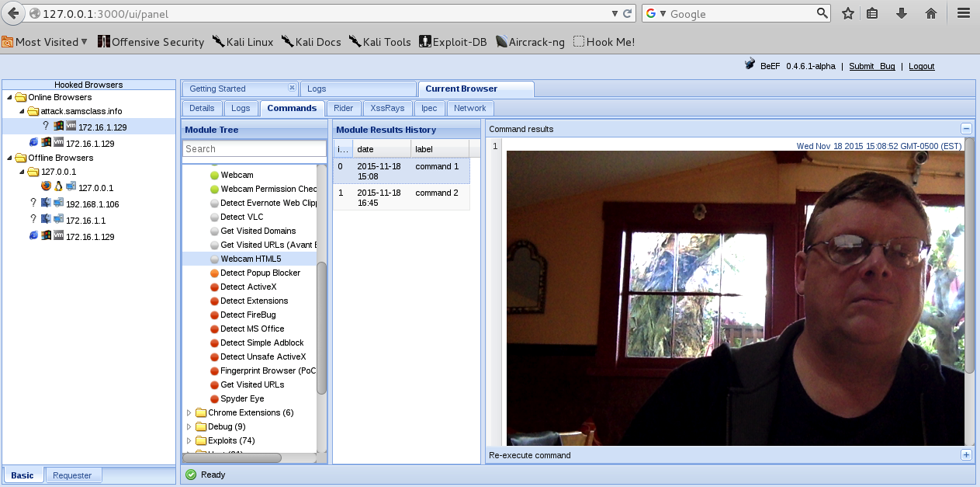Expand the Debug (9) folder
The image size is (980, 487).
tap(189, 426)
